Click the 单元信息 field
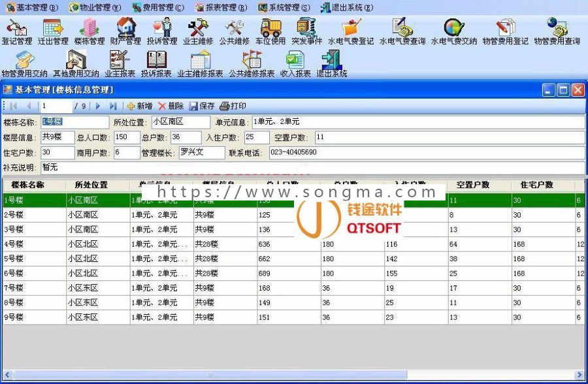588x384 pixels. (419, 122)
